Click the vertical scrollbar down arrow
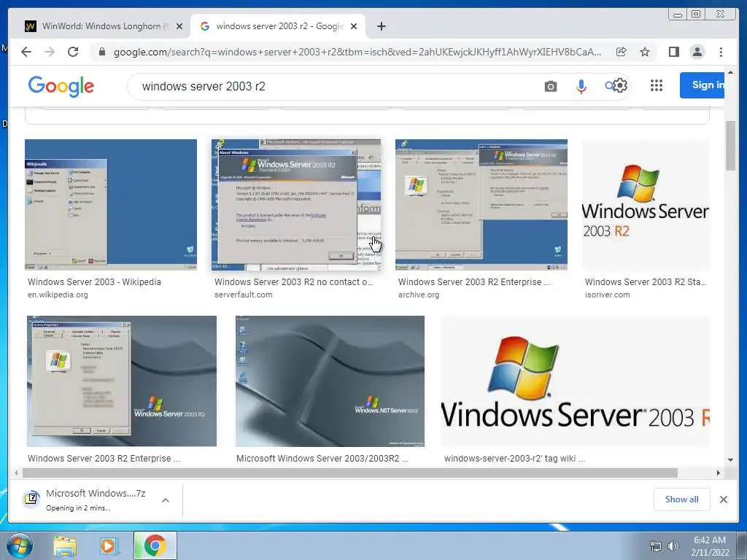This screenshot has width=747, height=560. click(x=730, y=461)
